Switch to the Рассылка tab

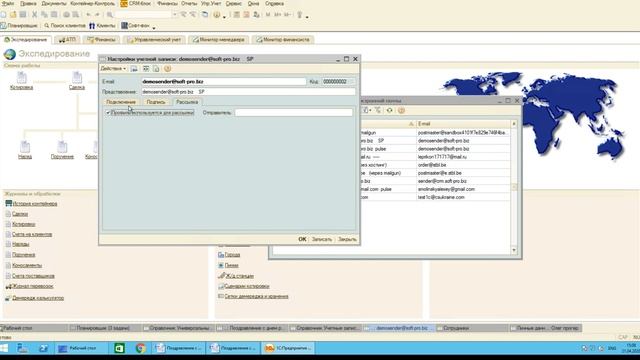click(187, 102)
